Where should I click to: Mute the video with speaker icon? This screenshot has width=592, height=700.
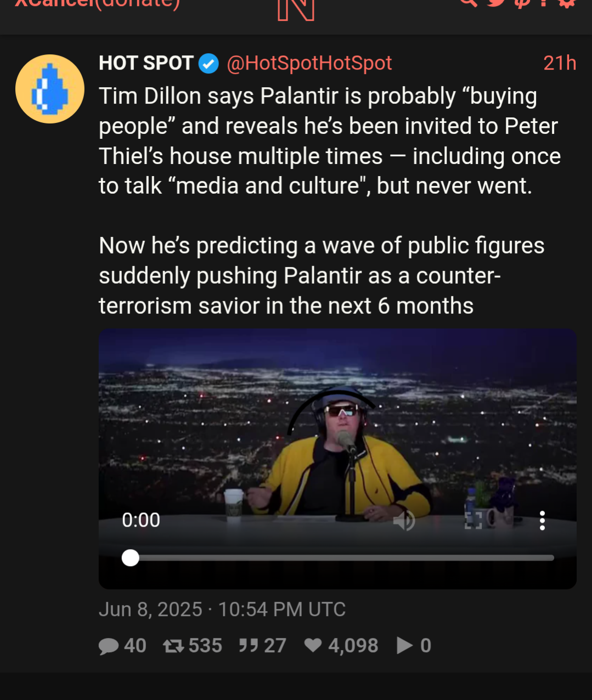pos(404,521)
